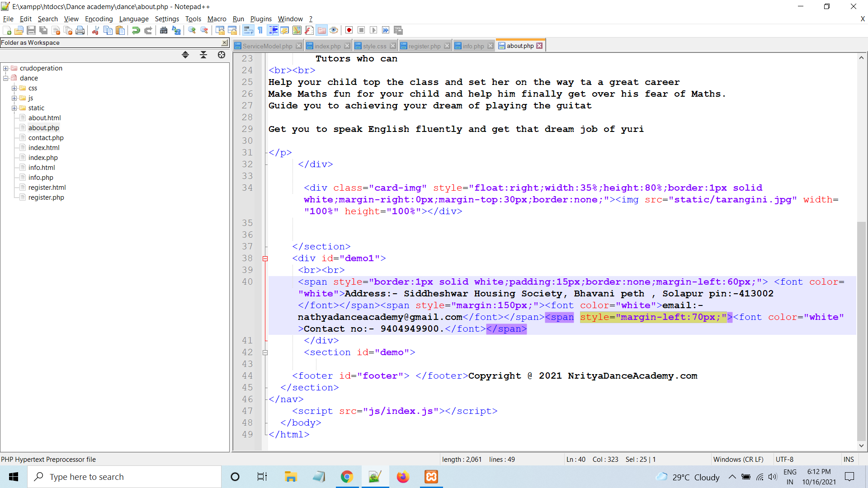Image resolution: width=868 pixels, height=488 pixels.
Task: Open Find with the binoculars icon
Action: click(x=164, y=30)
